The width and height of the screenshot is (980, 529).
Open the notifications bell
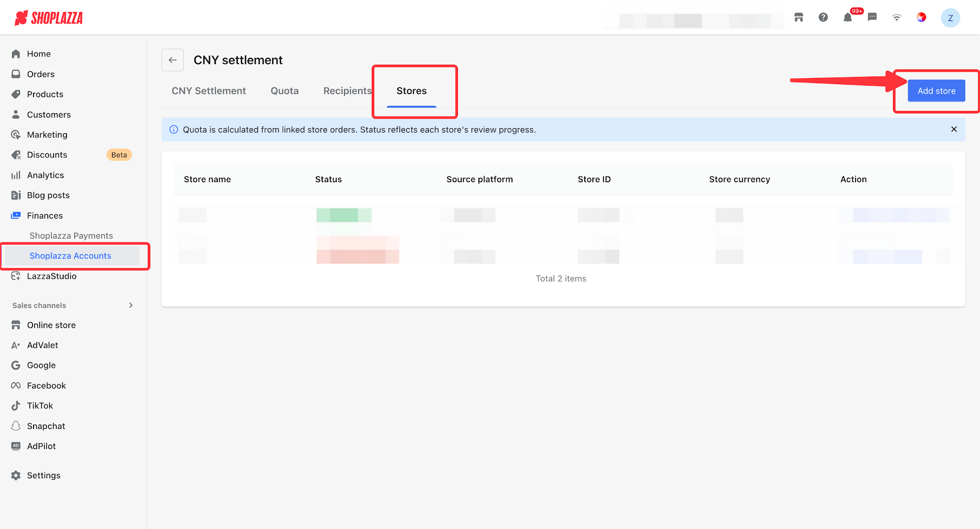[847, 18]
